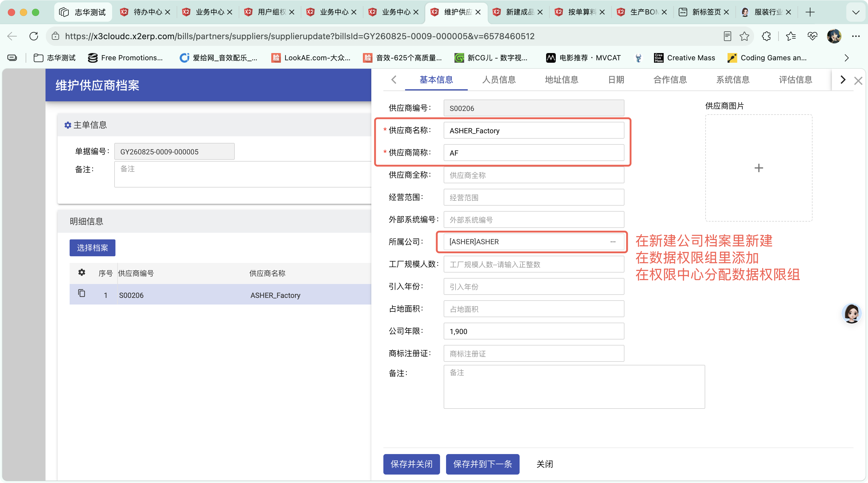Screen dimensions: 868x483
Task: Open the 志华测试 bookmark folder
Action: click(55, 58)
